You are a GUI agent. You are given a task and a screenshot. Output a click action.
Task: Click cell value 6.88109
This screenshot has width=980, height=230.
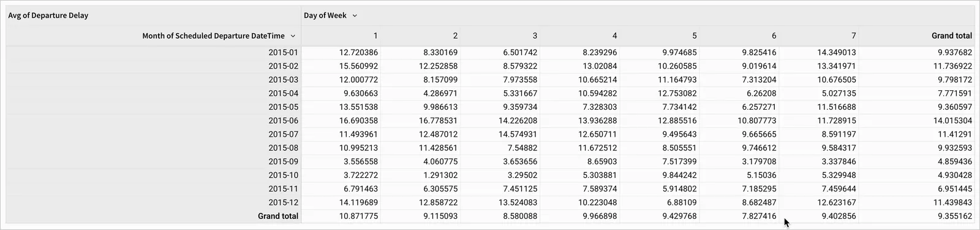tap(682, 202)
